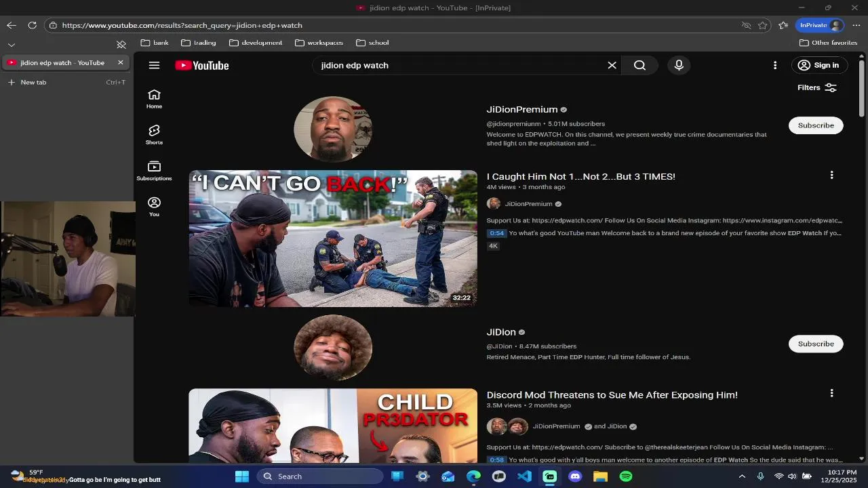Image resolution: width=868 pixels, height=488 pixels.
Task: Open the school favorites folder
Action: click(x=372, y=43)
